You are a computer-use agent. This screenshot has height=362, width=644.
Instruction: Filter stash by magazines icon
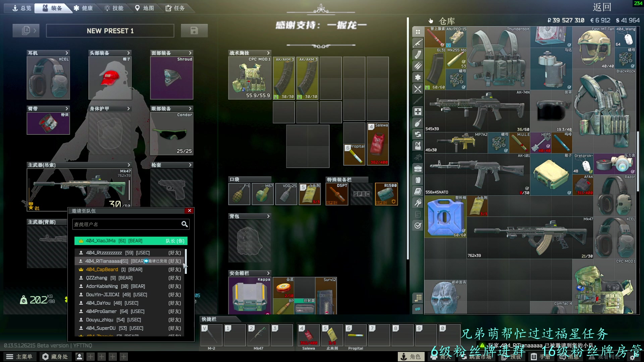(x=418, y=55)
